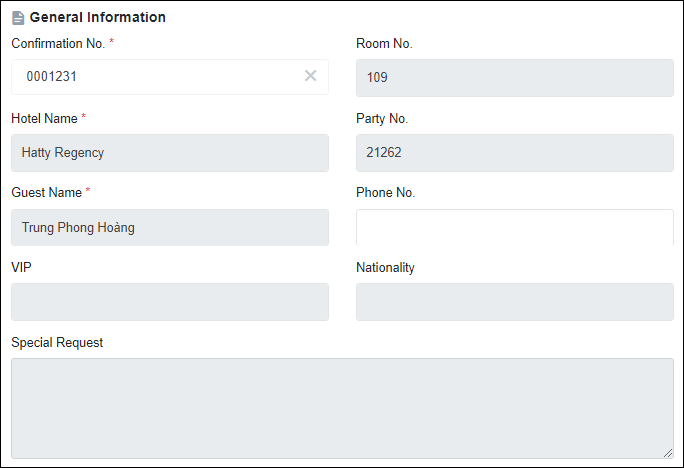This screenshot has width=684, height=468.
Task: Click the Guest Name label
Action: (46, 192)
